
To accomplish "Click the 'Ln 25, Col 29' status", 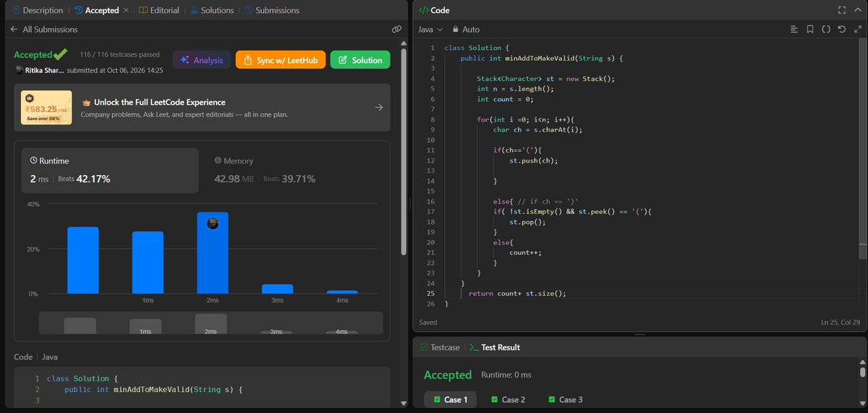I will coord(841,322).
